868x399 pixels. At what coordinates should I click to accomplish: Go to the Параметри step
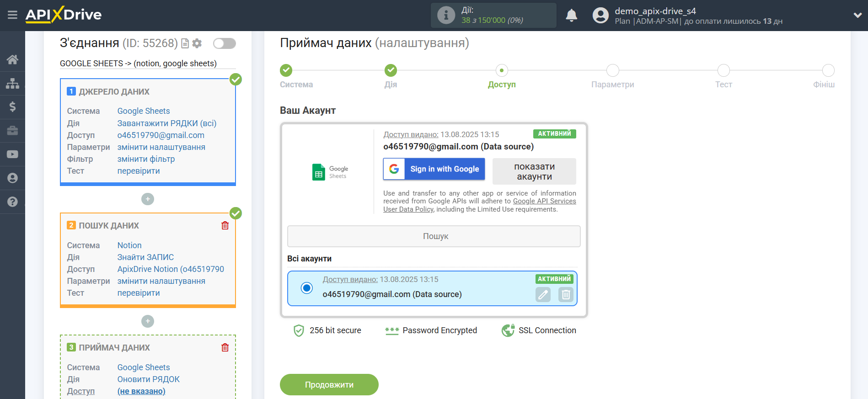[x=613, y=70]
